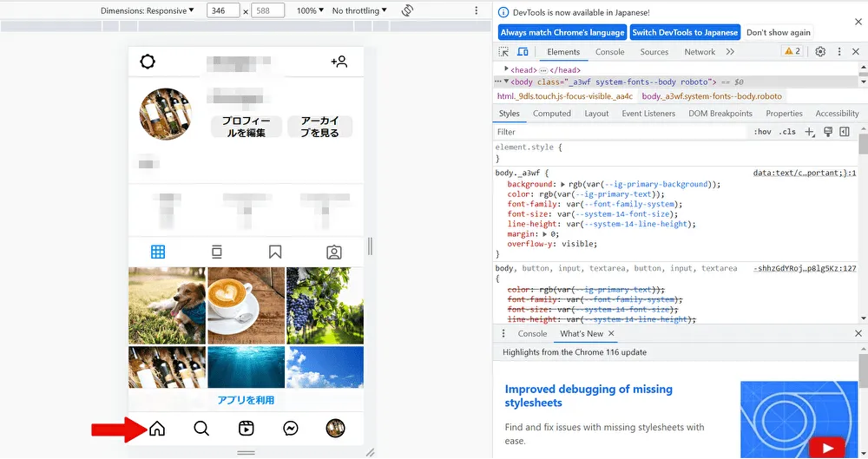Image resolution: width=868 pixels, height=459 pixels.
Task: Open the rendering emulation paintbrush icon
Action: tap(828, 132)
